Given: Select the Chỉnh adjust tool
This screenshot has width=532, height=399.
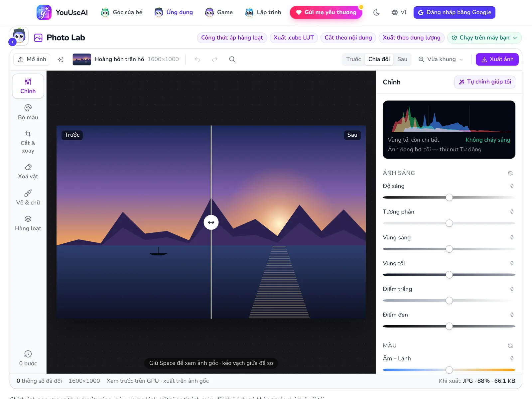Looking at the screenshot, I should tap(28, 86).
